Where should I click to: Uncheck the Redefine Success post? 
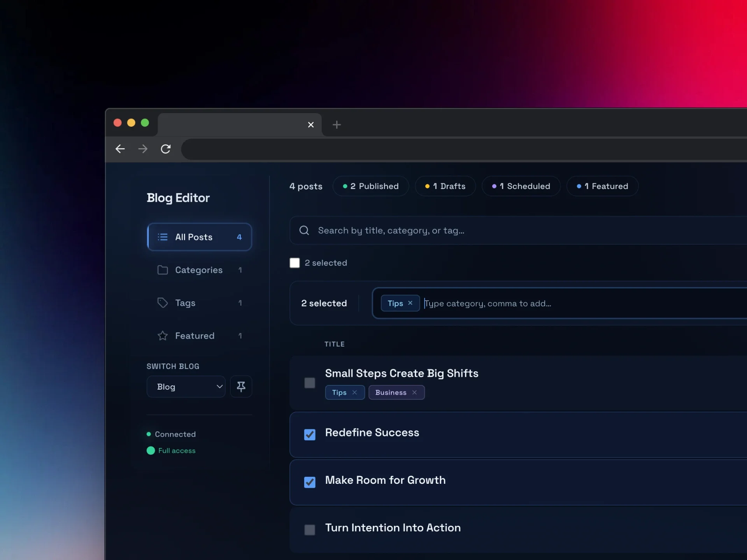point(310,434)
